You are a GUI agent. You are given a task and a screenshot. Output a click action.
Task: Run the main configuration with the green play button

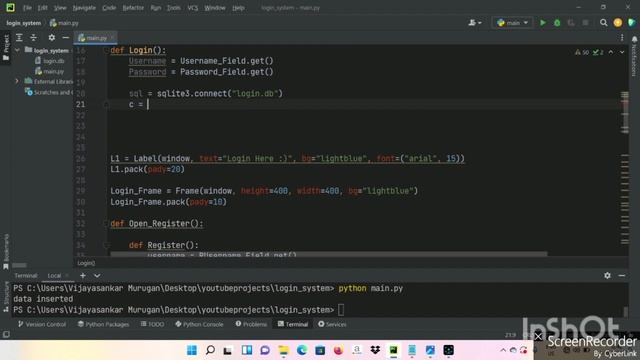point(542,23)
